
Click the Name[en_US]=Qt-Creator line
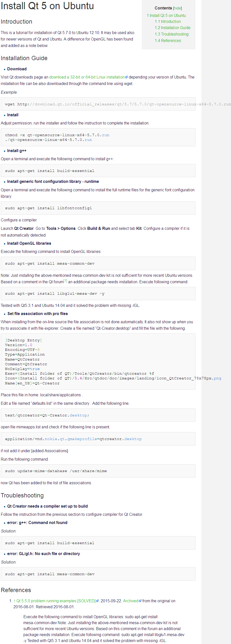point(32,383)
